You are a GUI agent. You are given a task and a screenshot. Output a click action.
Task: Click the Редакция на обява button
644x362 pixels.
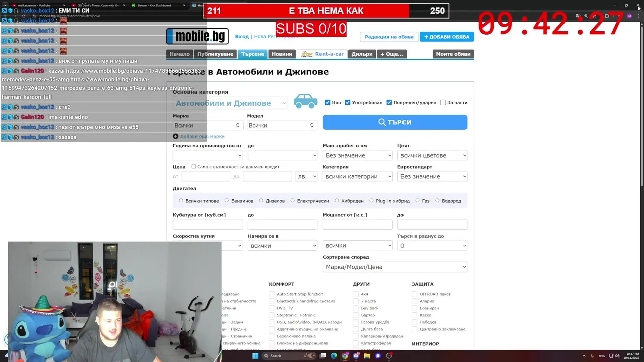click(389, 37)
